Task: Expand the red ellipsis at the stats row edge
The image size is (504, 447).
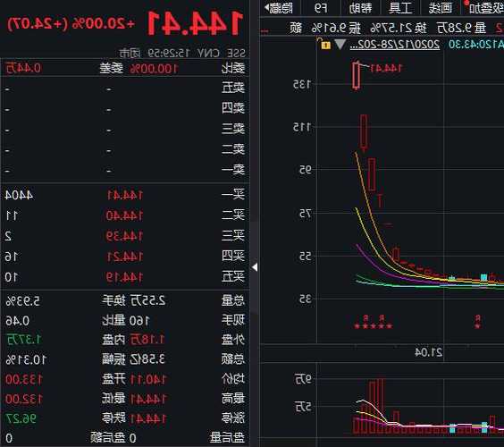Action: pyautogui.click(x=265, y=31)
